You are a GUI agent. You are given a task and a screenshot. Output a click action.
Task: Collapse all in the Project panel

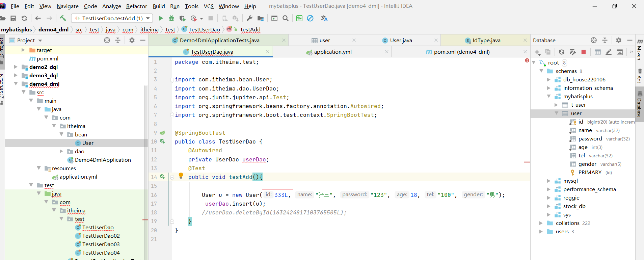click(118, 40)
